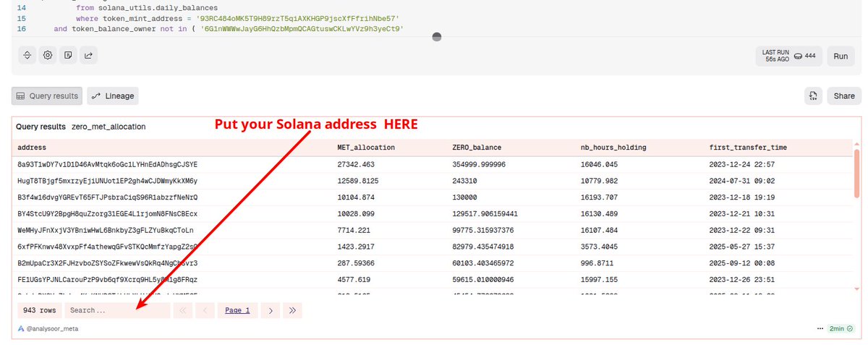
Task: Sort by the MET_allocation column header
Action: click(x=366, y=148)
